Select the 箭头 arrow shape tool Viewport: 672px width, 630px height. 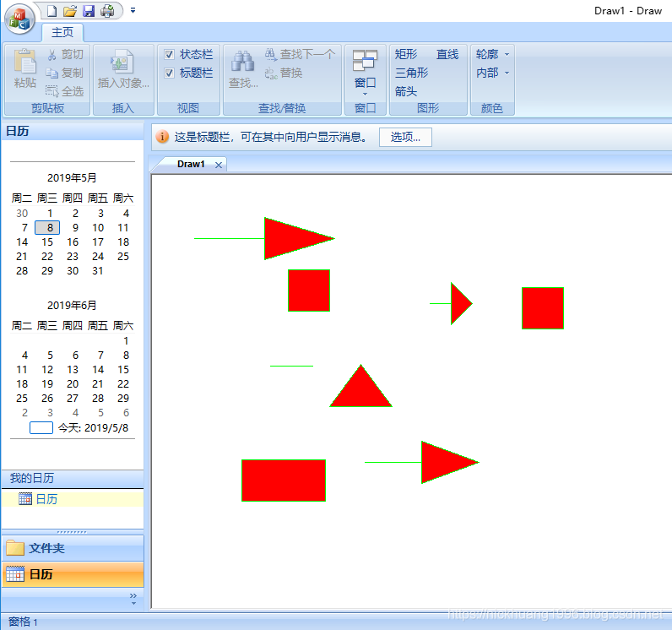(x=406, y=91)
